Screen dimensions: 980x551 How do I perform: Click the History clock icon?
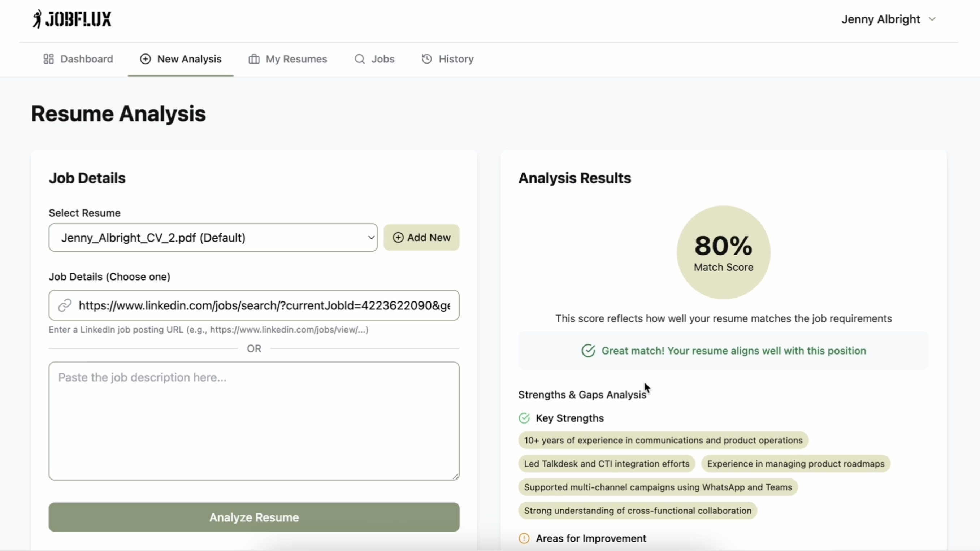[x=427, y=59]
